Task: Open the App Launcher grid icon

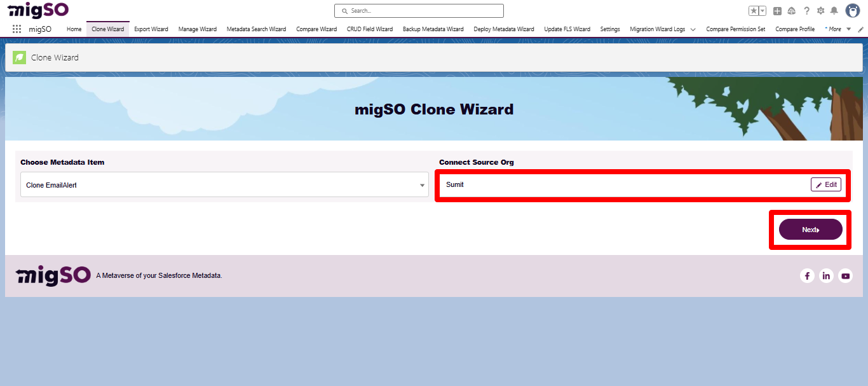Action: tap(17, 29)
